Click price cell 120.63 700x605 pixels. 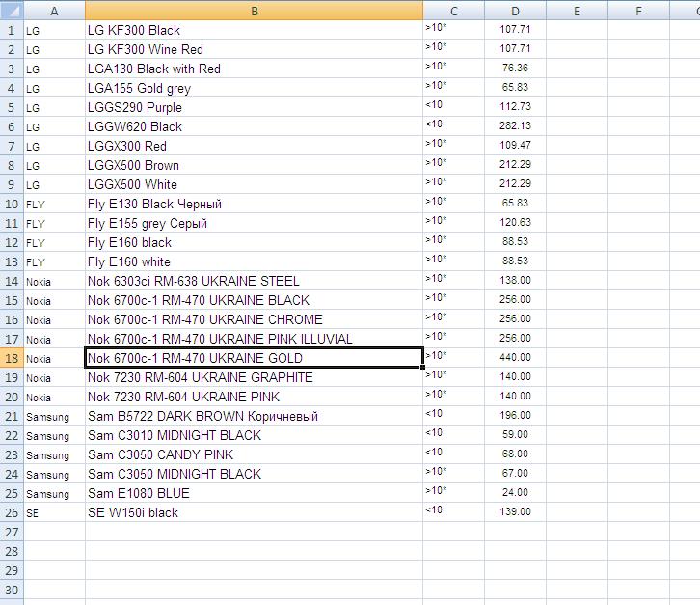coord(515,223)
